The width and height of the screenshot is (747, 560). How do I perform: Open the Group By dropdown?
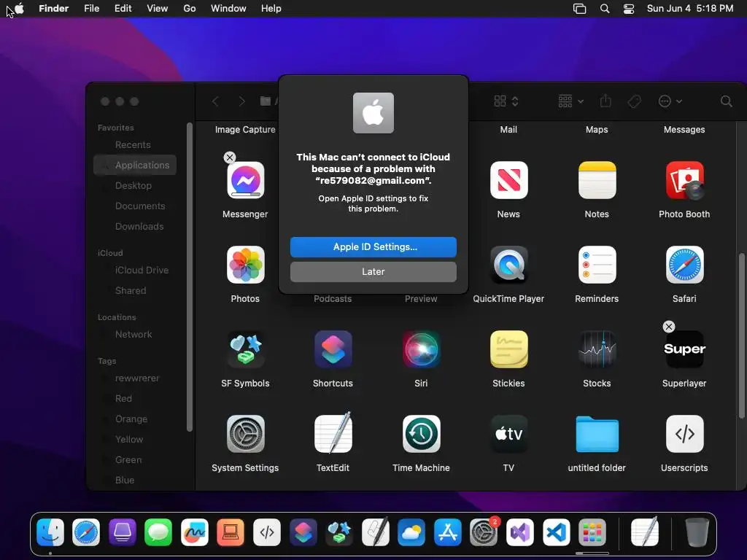pyautogui.click(x=570, y=101)
